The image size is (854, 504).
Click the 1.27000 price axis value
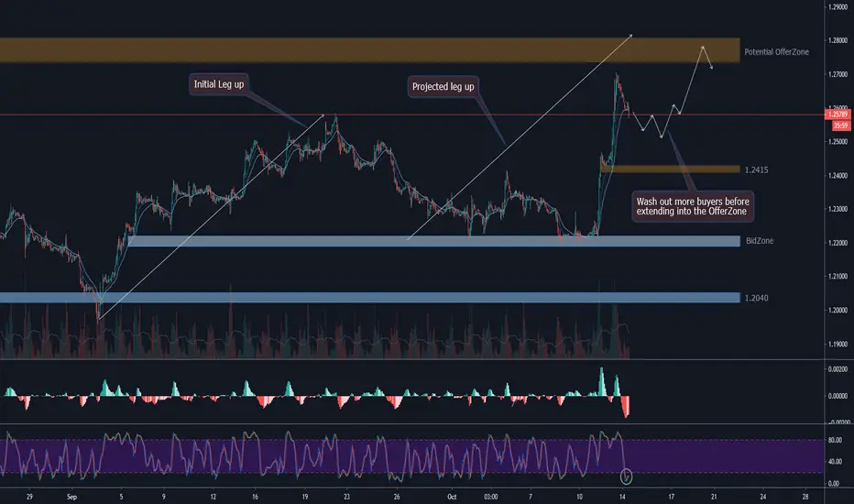[x=838, y=74]
